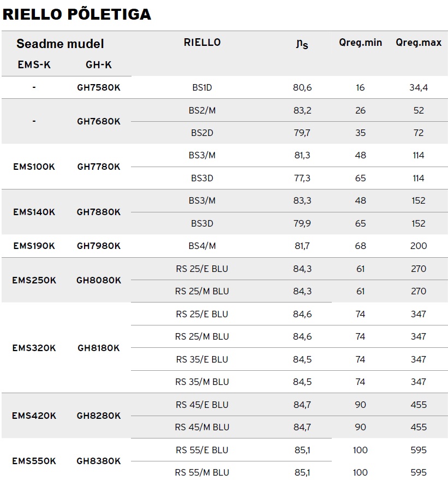Click the EMS100K model cell
This screenshot has height=480, width=448.
[34, 167]
